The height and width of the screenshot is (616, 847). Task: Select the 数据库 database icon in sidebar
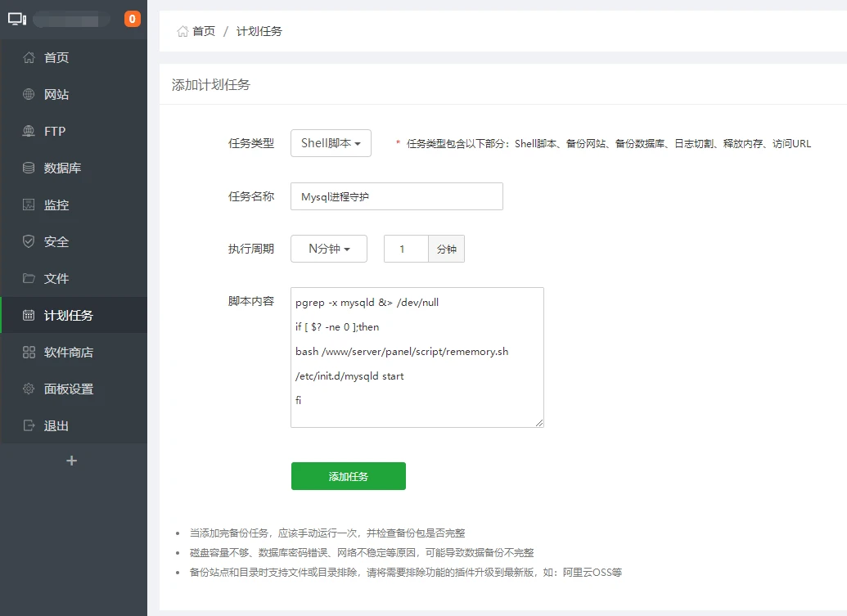[x=28, y=168]
